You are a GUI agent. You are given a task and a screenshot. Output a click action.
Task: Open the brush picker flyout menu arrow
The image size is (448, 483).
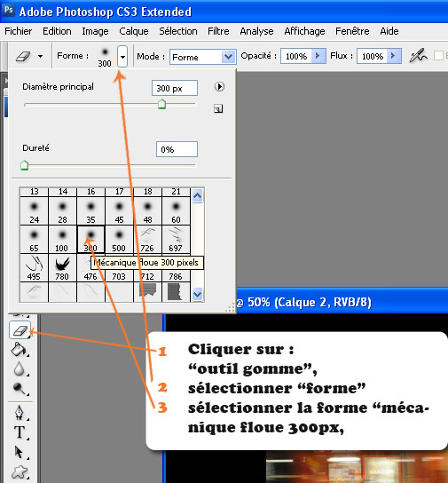pyautogui.click(x=219, y=86)
